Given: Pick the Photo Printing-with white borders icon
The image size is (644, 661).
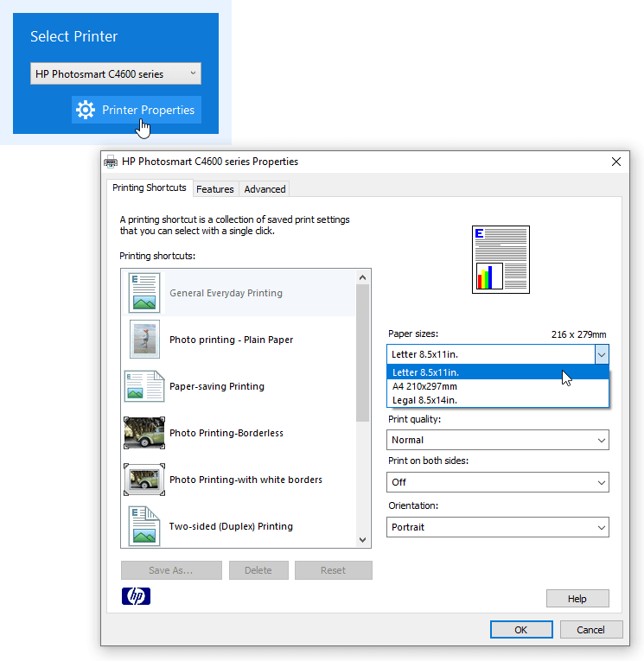Looking at the screenshot, I should coord(144,480).
